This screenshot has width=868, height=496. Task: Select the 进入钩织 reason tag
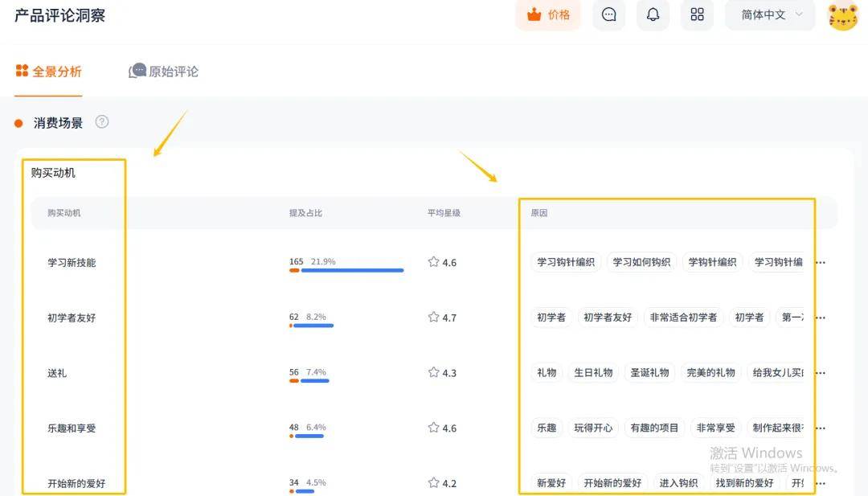pyautogui.click(x=678, y=482)
